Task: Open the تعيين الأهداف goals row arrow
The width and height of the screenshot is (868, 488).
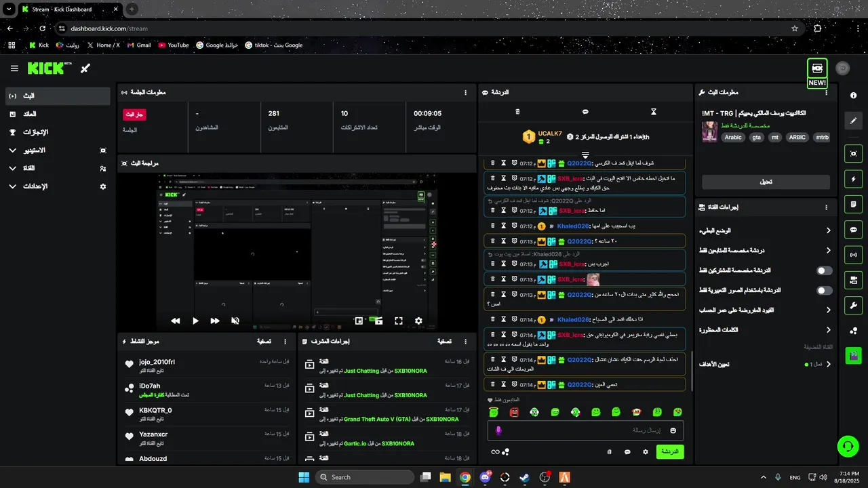Action: pyautogui.click(x=828, y=364)
